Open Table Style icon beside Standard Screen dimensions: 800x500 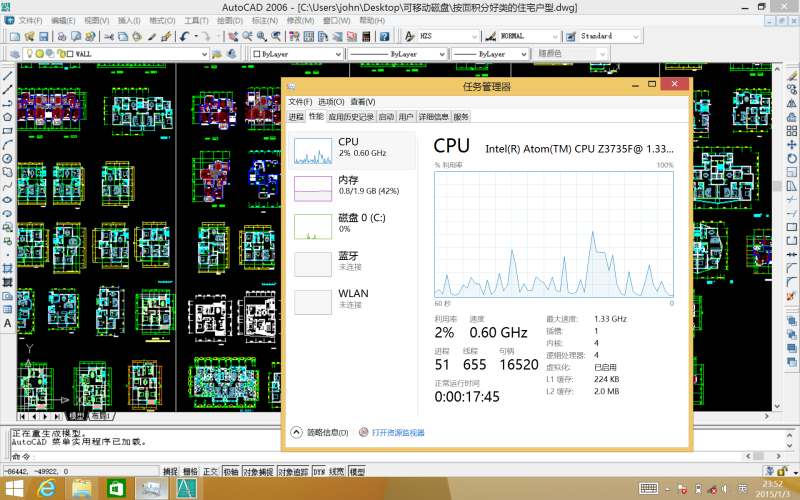pyautogui.click(x=571, y=36)
